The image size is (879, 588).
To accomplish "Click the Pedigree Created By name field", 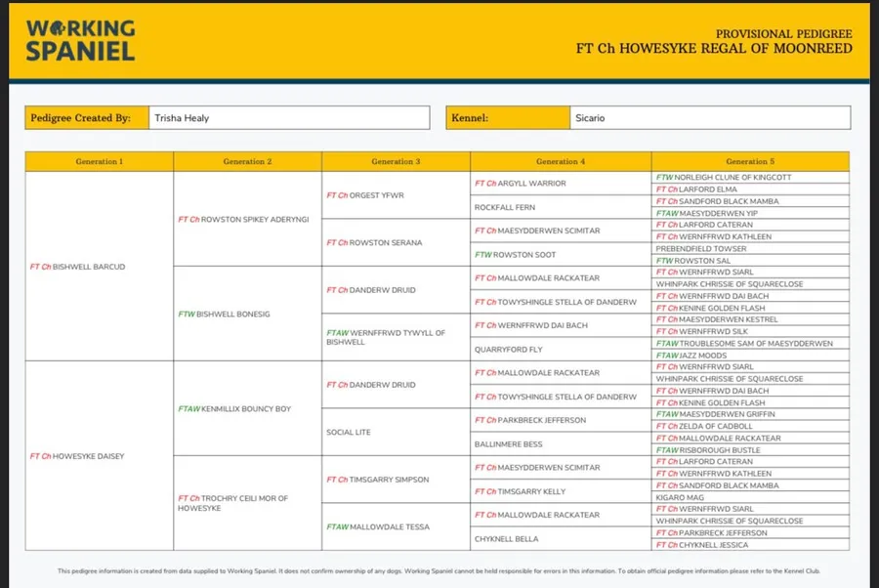I will point(288,118).
